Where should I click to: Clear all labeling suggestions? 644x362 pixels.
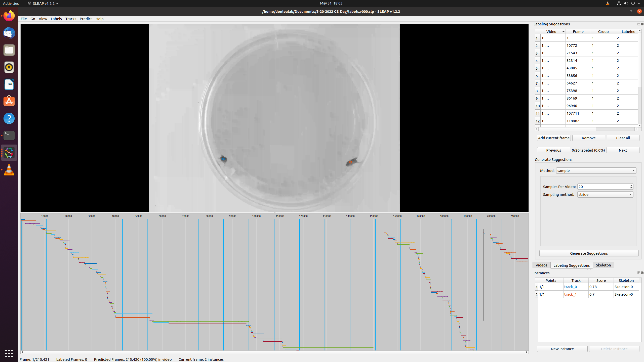(x=623, y=138)
